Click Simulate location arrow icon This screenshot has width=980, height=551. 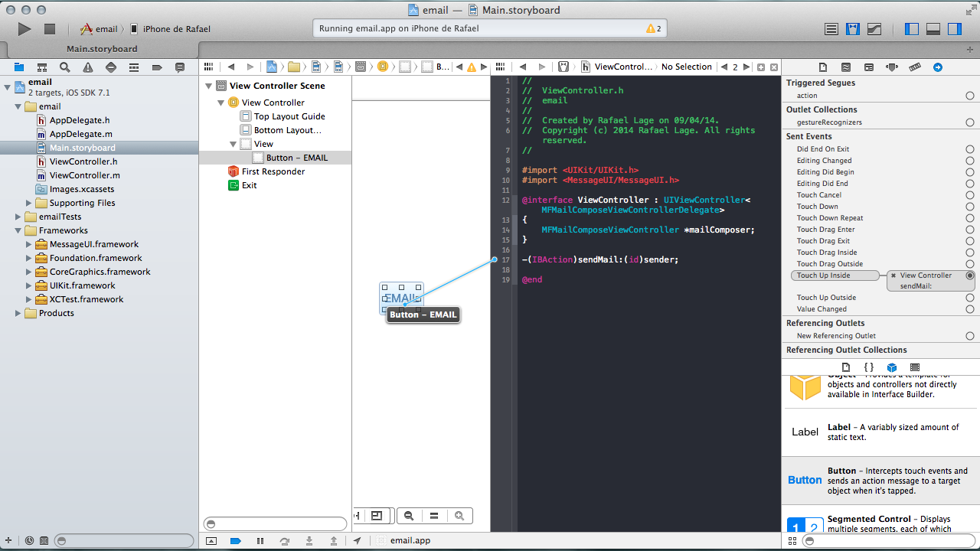pos(358,540)
